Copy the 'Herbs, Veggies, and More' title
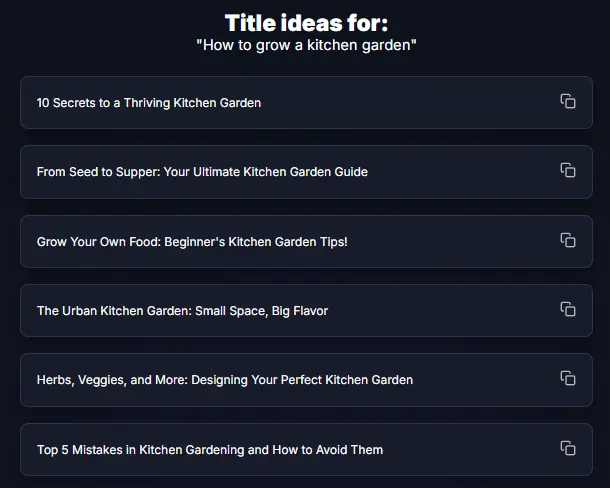This screenshot has height=488, width=610. (x=568, y=378)
